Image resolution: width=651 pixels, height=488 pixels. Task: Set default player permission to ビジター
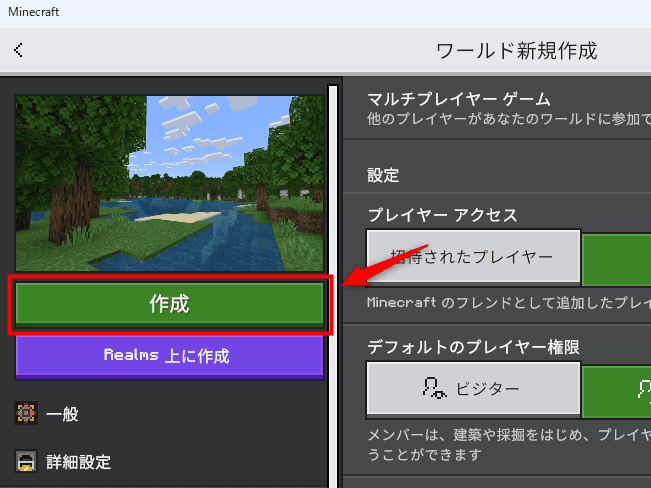click(x=473, y=389)
